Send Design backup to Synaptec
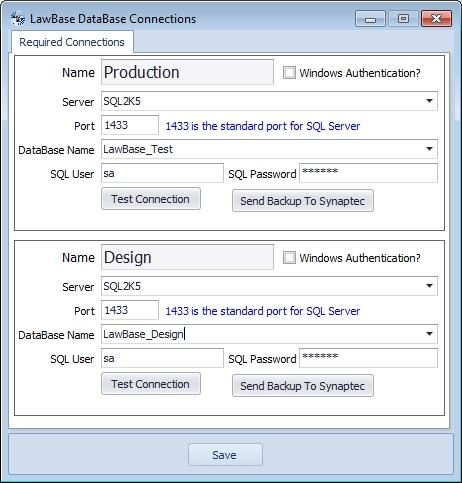Screen dimensions: 462x483 pyautogui.click(x=303, y=386)
